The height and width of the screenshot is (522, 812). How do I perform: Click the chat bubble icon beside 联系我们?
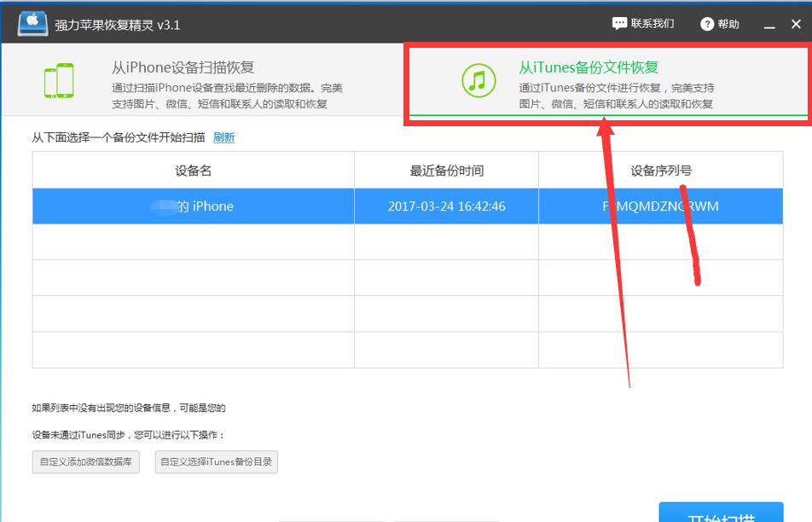click(618, 23)
